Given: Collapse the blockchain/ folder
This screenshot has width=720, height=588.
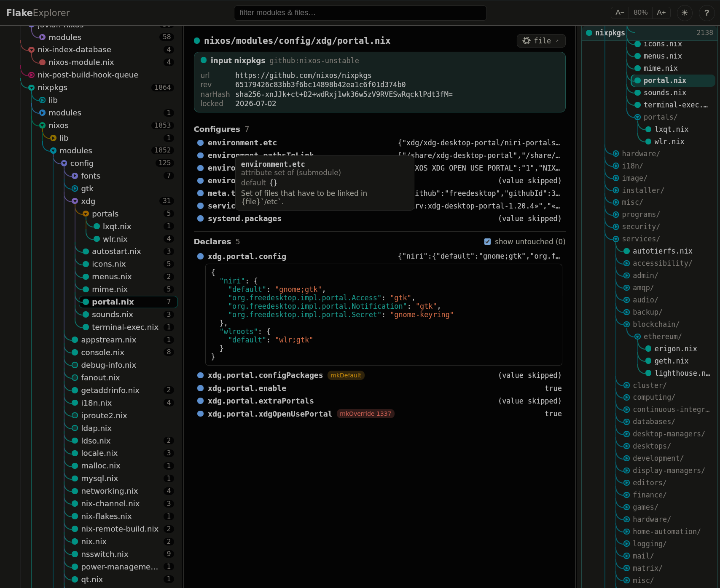Looking at the screenshot, I should coord(626,324).
